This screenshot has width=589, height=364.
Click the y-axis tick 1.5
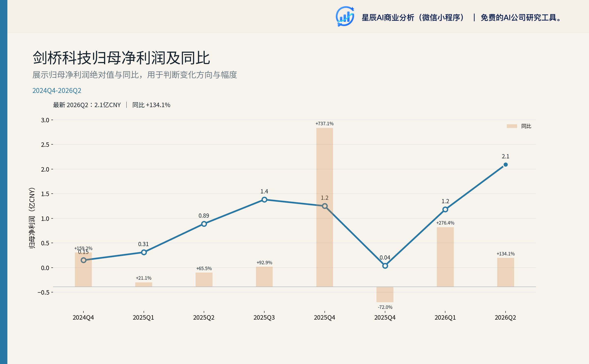tap(45, 194)
